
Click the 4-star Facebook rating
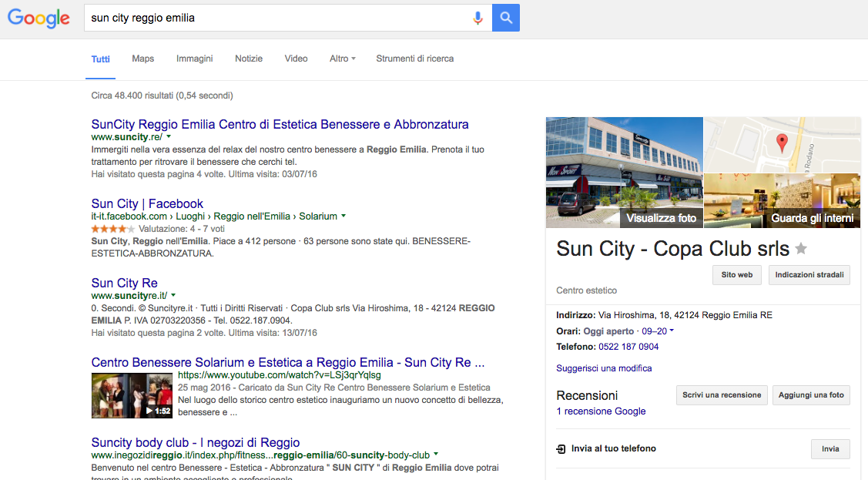[x=113, y=229]
